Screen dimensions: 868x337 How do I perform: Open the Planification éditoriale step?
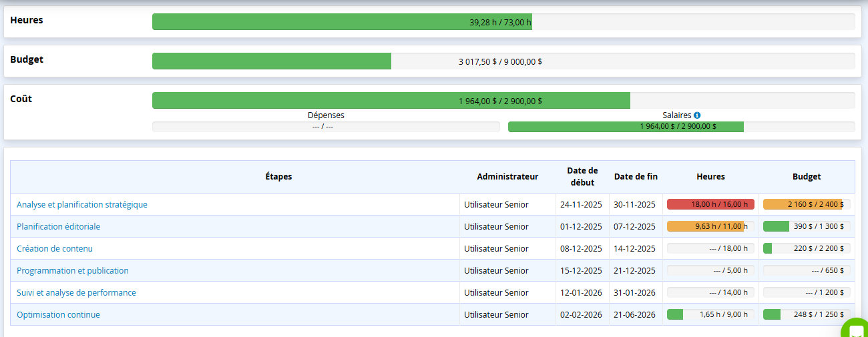[58, 227]
